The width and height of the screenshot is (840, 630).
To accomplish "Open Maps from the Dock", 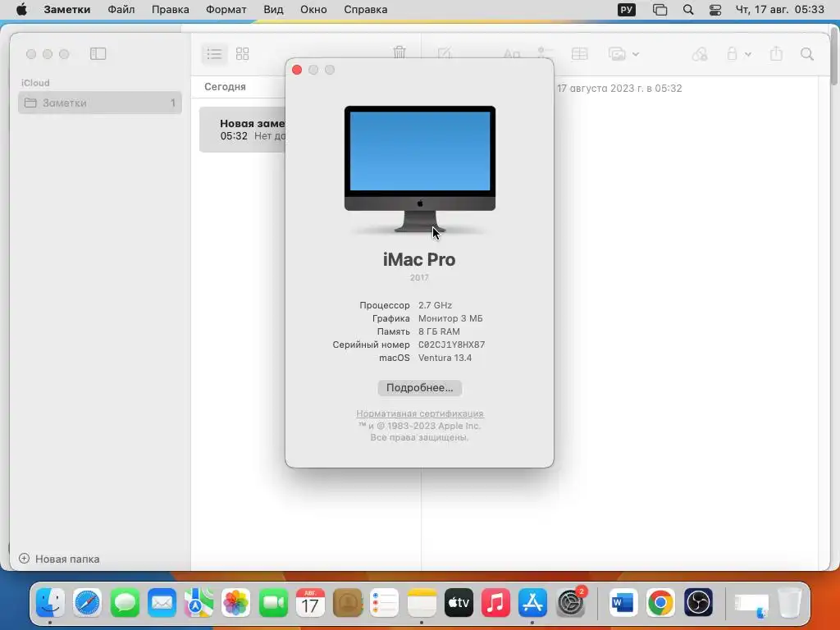I will click(199, 603).
